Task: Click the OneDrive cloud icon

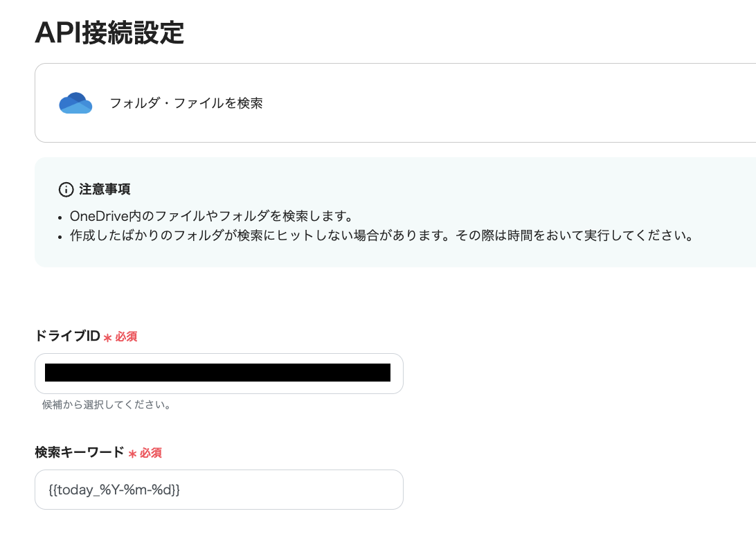Action: [75, 103]
